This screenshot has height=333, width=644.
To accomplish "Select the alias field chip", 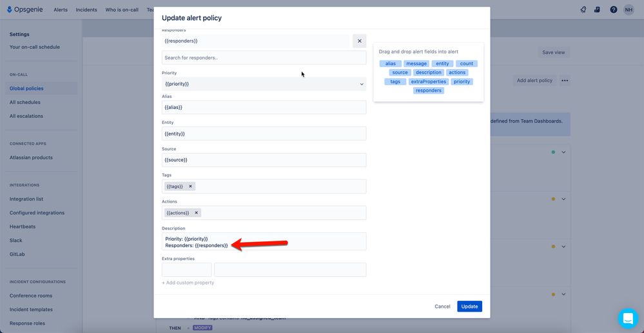I will point(390,64).
